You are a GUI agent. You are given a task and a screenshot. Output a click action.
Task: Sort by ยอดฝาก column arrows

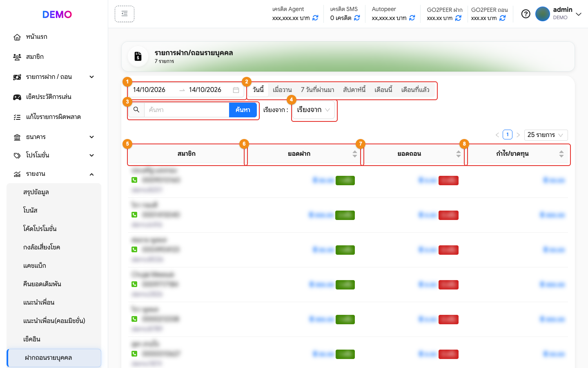click(355, 154)
